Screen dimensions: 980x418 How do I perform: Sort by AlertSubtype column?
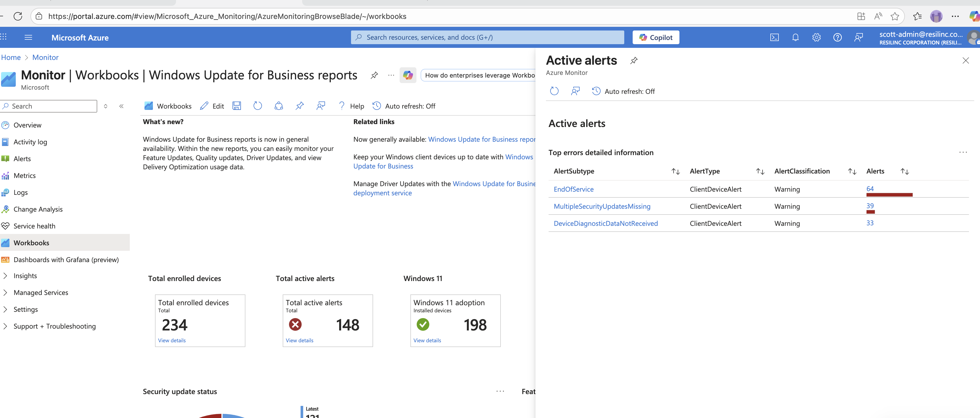click(x=676, y=171)
